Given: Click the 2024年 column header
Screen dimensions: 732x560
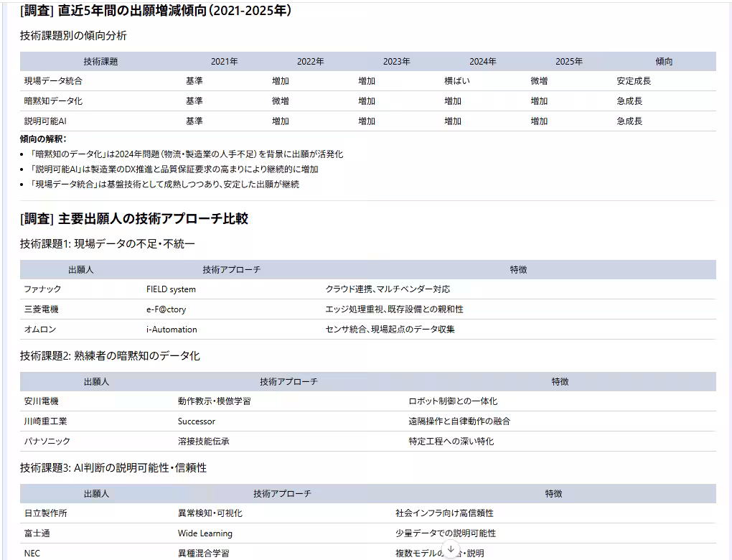Looking at the screenshot, I should click(483, 62).
